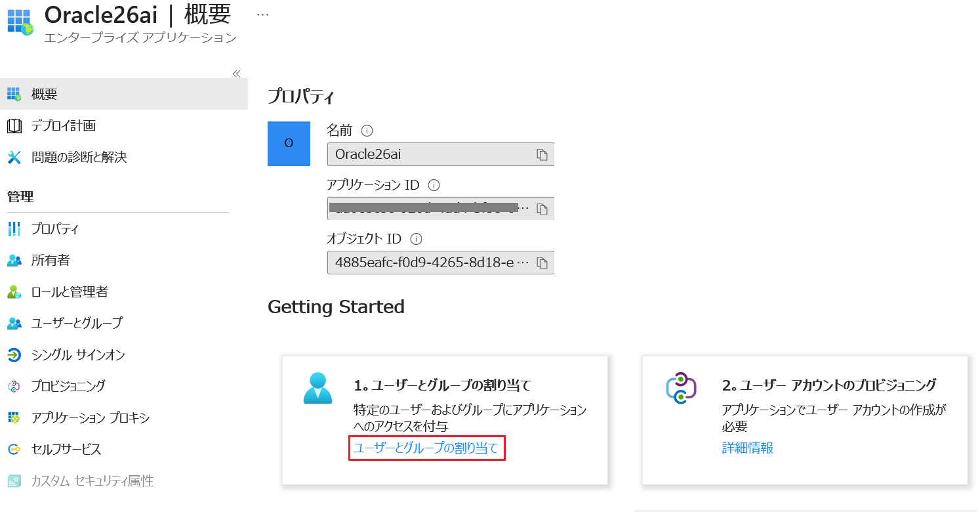Screen dimensions: 980x512
Task: Click the ユーザーとグループの割り当て link
Action: (426, 448)
